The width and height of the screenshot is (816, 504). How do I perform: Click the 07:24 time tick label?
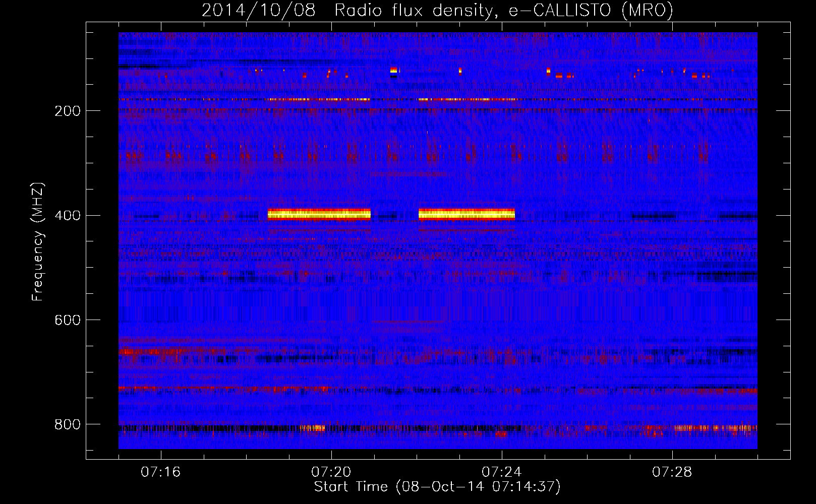coord(501,472)
